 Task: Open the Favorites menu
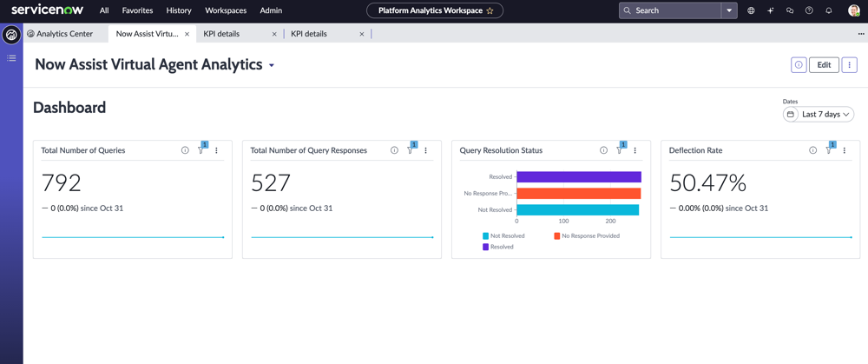coord(137,10)
